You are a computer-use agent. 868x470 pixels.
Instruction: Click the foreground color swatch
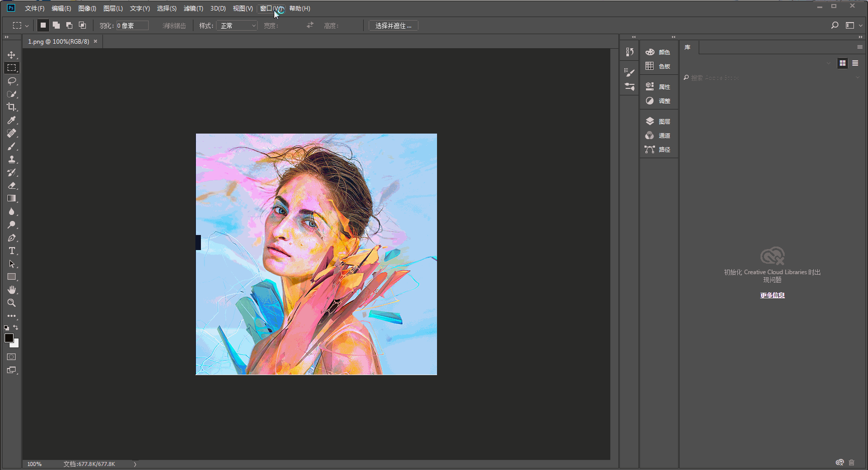click(x=9, y=338)
